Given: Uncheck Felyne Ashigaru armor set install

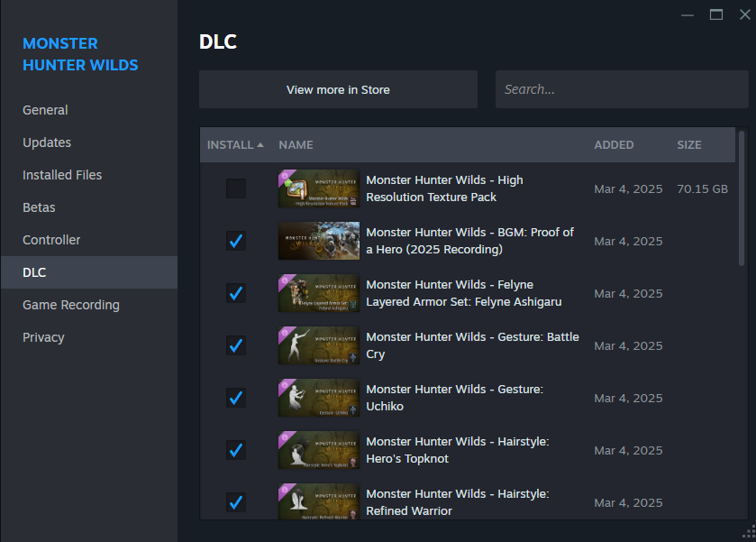Looking at the screenshot, I should pyautogui.click(x=236, y=293).
